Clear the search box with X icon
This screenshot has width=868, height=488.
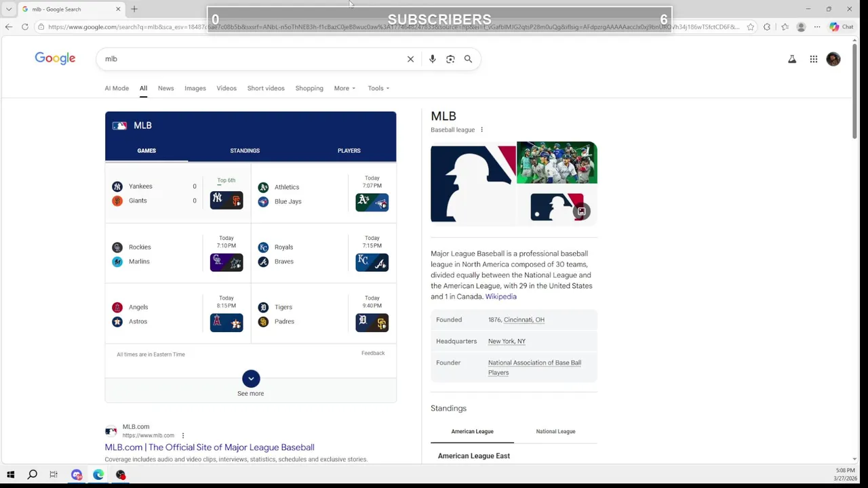(x=410, y=59)
